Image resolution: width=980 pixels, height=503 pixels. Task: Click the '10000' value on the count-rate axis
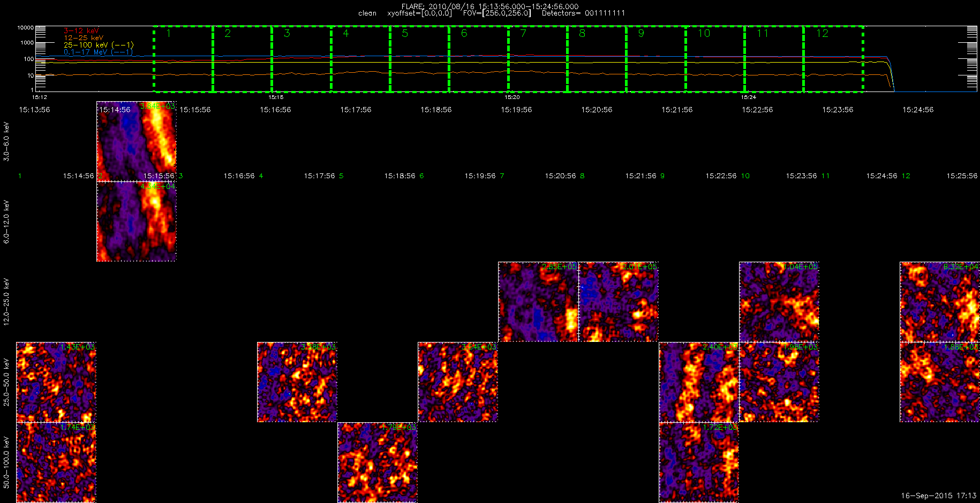coord(25,27)
